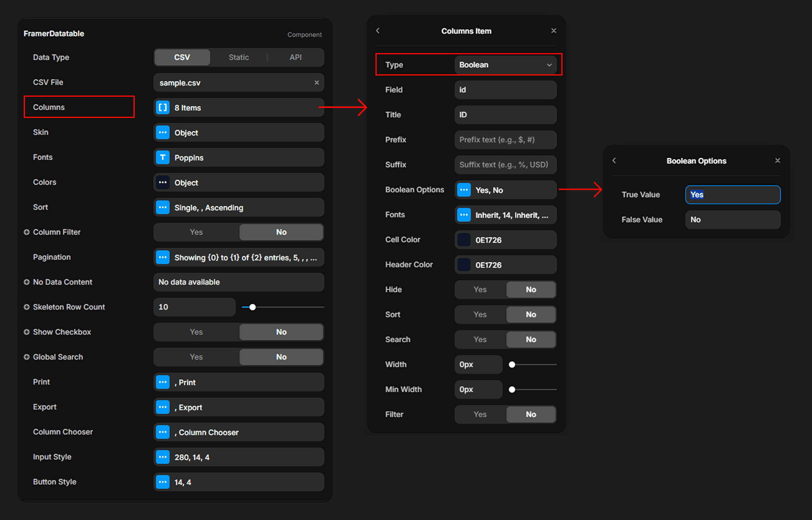
Task: Click the False Value input field
Action: [x=732, y=220]
